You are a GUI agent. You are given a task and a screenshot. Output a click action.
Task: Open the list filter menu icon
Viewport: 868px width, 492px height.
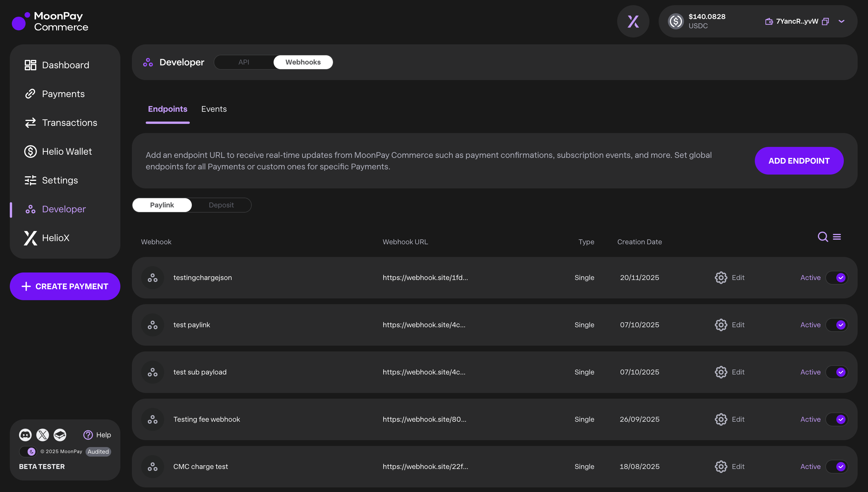[x=837, y=236]
